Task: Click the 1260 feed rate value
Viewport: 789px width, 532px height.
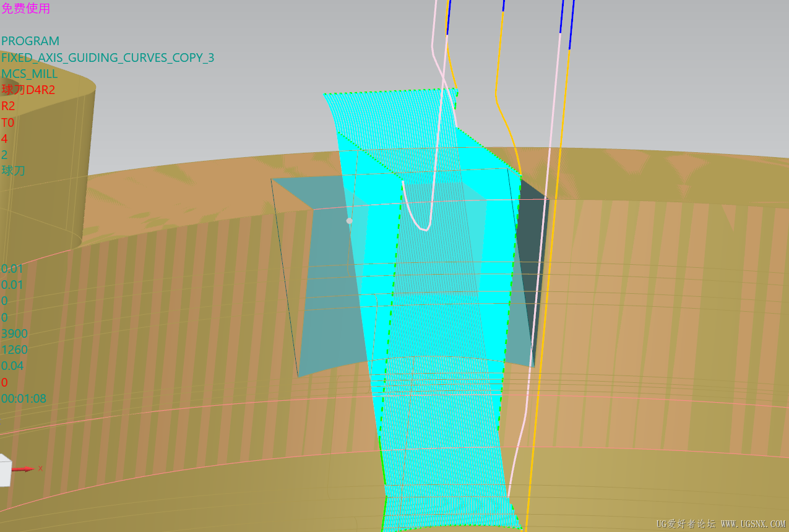Action: click(14, 350)
